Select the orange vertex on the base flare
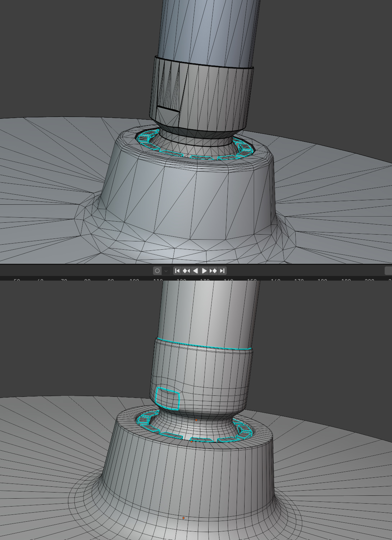The height and width of the screenshot is (540, 392). 183,518
